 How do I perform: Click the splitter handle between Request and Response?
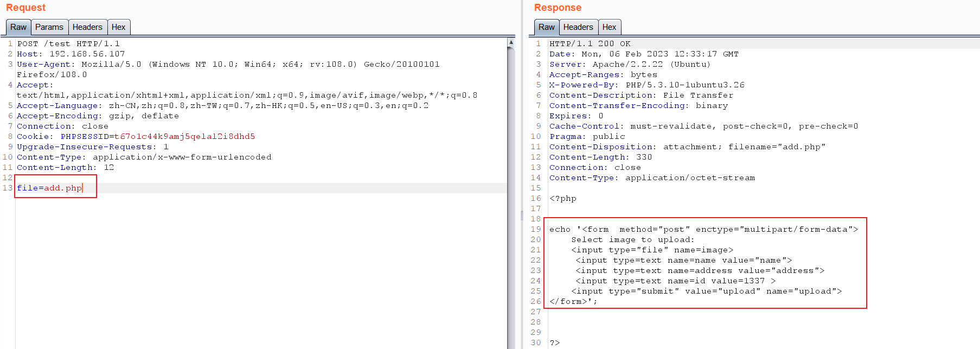(522, 215)
